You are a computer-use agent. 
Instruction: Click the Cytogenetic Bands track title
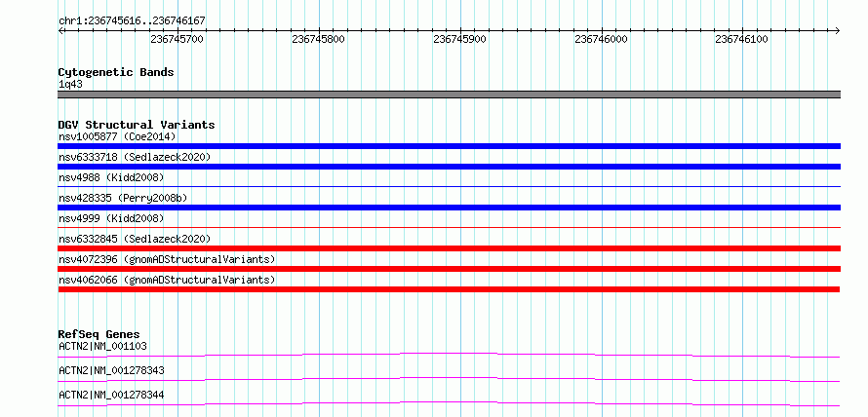pos(116,72)
